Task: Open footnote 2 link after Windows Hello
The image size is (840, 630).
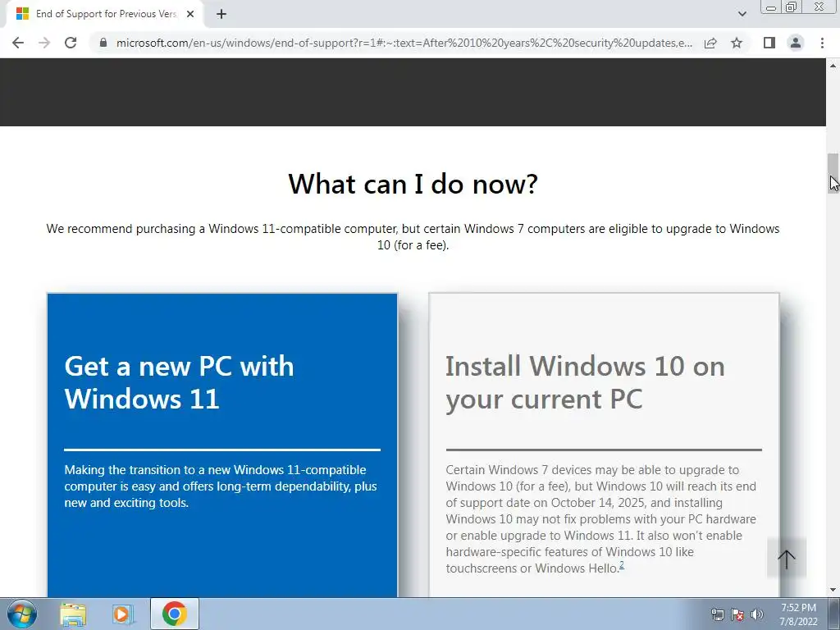Action: pyautogui.click(x=622, y=565)
